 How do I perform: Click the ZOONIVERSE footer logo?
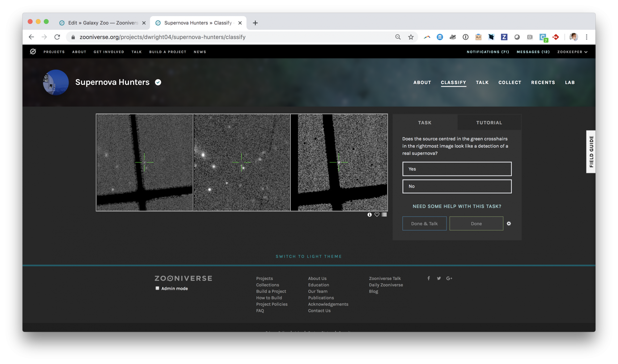point(183,278)
